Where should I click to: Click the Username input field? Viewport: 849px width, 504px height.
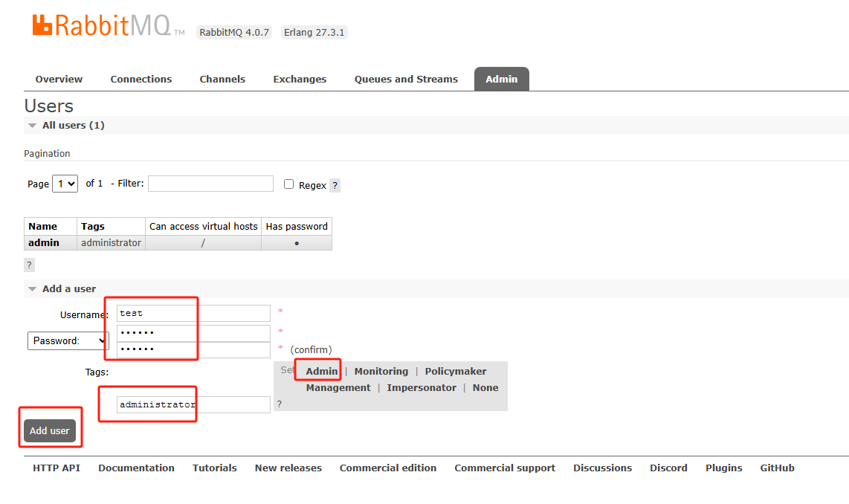[193, 314]
